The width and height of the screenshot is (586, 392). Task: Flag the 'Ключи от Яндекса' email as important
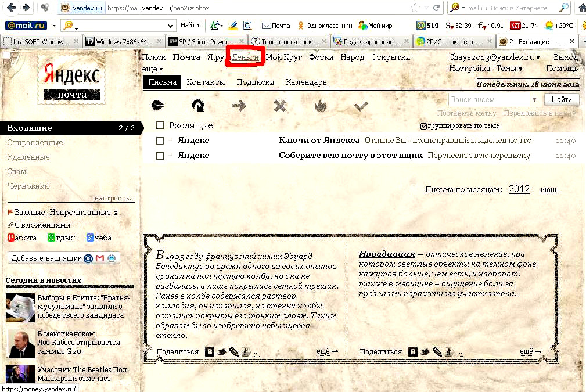tap(170, 140)
